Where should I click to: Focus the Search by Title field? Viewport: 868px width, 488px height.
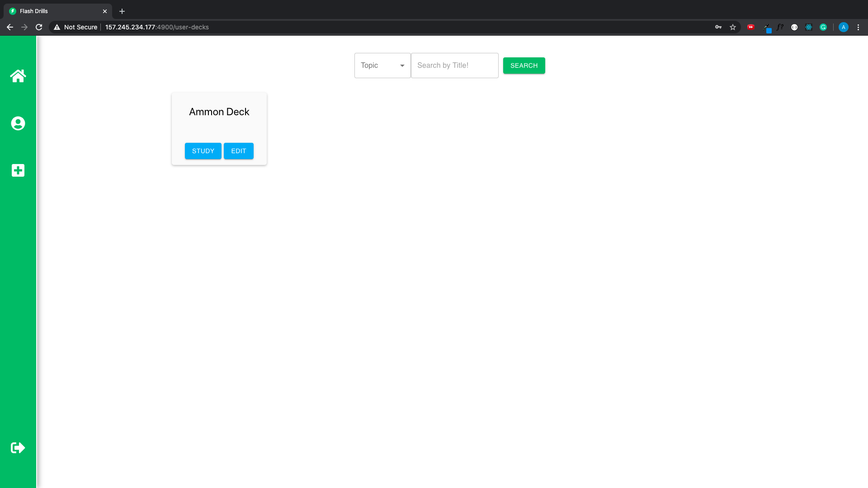click(x=454, y=66)
